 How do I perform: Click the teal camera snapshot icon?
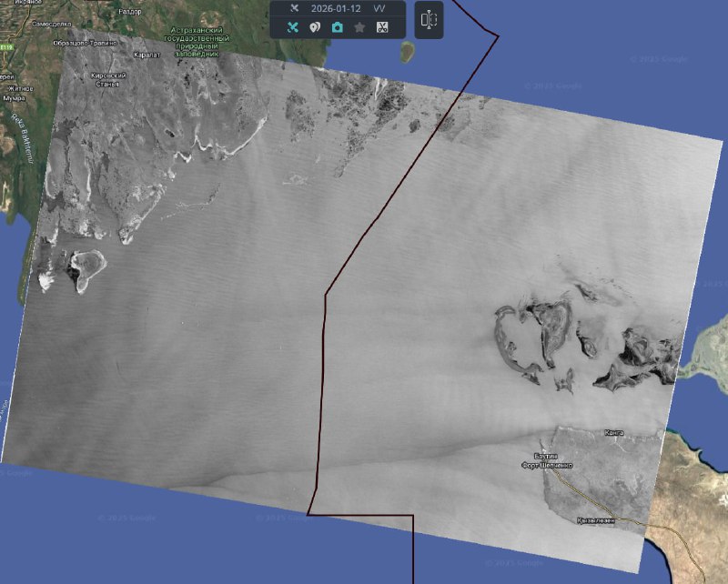coord(338,27)
